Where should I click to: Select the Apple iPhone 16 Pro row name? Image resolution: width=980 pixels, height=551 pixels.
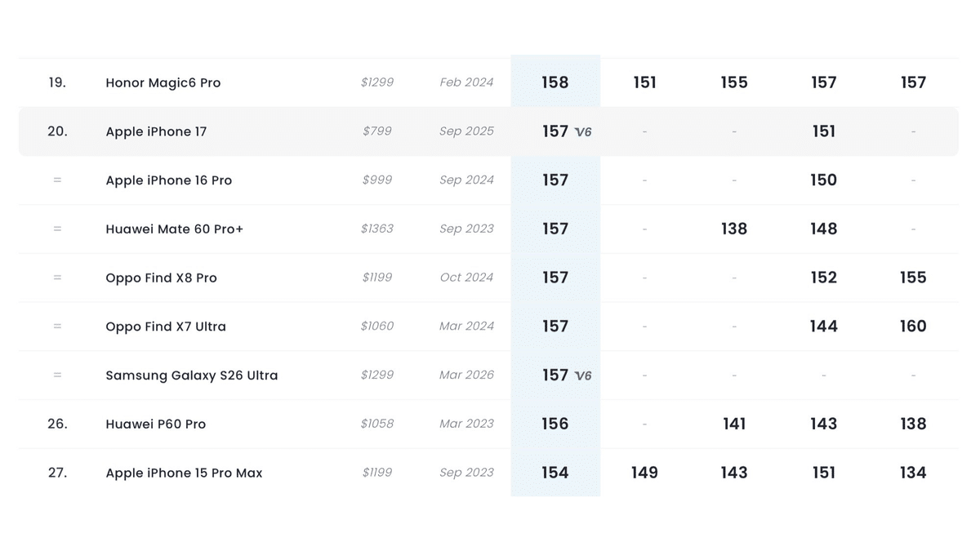coord(169,180)
